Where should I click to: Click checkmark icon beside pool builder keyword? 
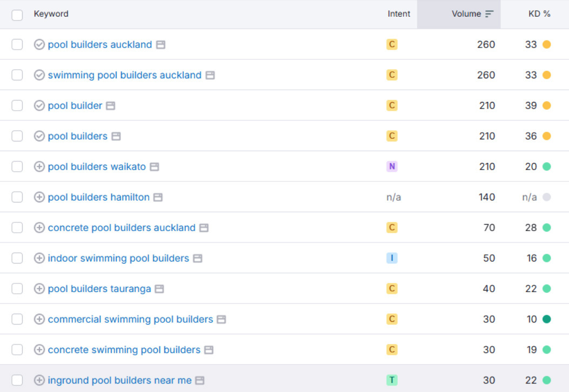click(39, 106)
